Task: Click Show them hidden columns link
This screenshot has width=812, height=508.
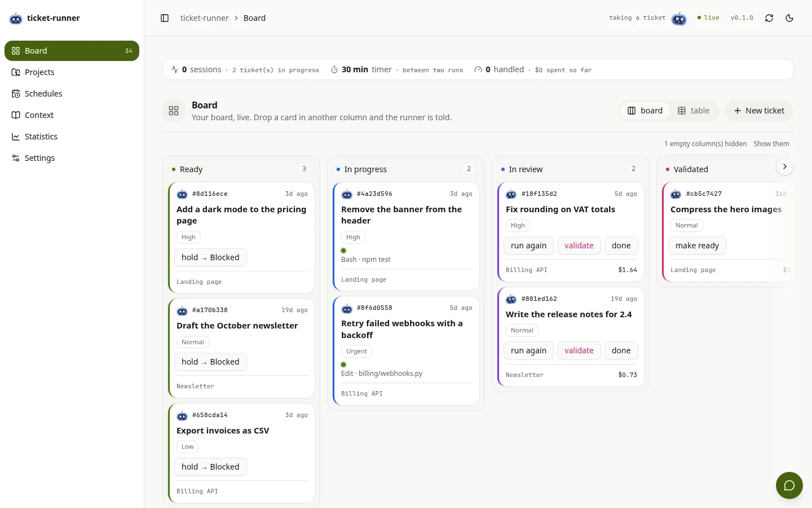Action: pyautogui.click(x=771, y=144)
